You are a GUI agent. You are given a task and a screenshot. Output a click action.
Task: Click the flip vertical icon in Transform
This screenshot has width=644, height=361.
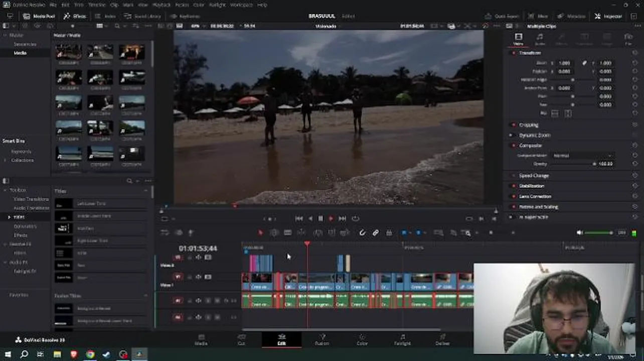pos(568,114)
